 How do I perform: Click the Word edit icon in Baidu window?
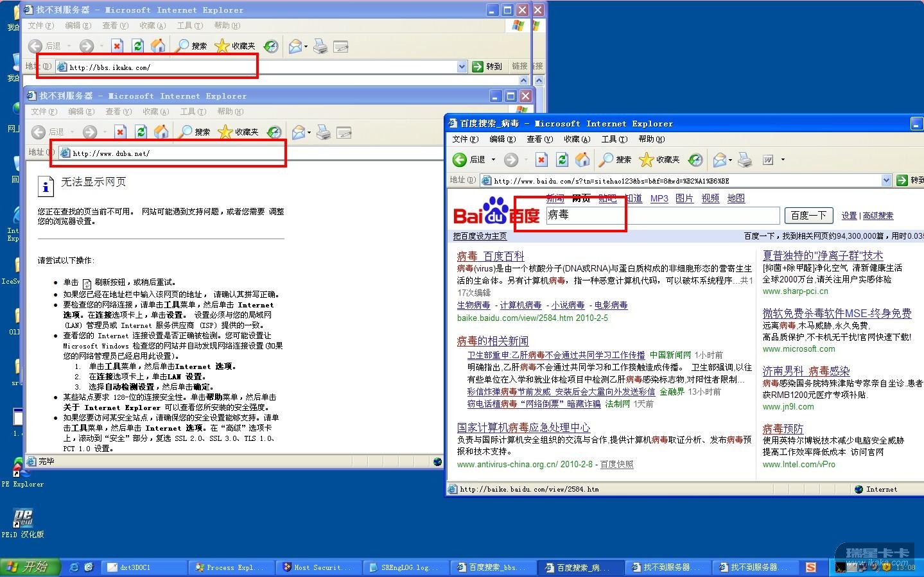click(768, 160)
